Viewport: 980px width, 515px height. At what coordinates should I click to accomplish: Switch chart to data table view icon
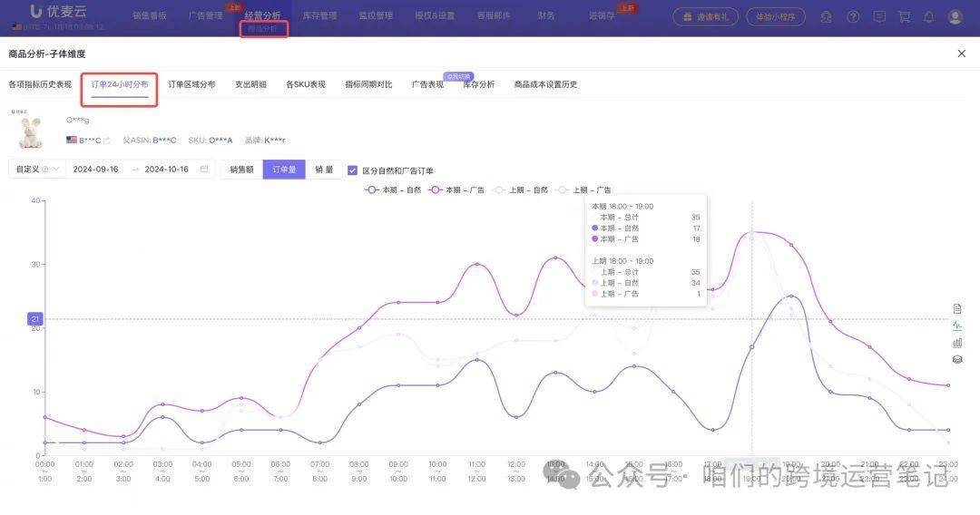click(x=957, y=309)
